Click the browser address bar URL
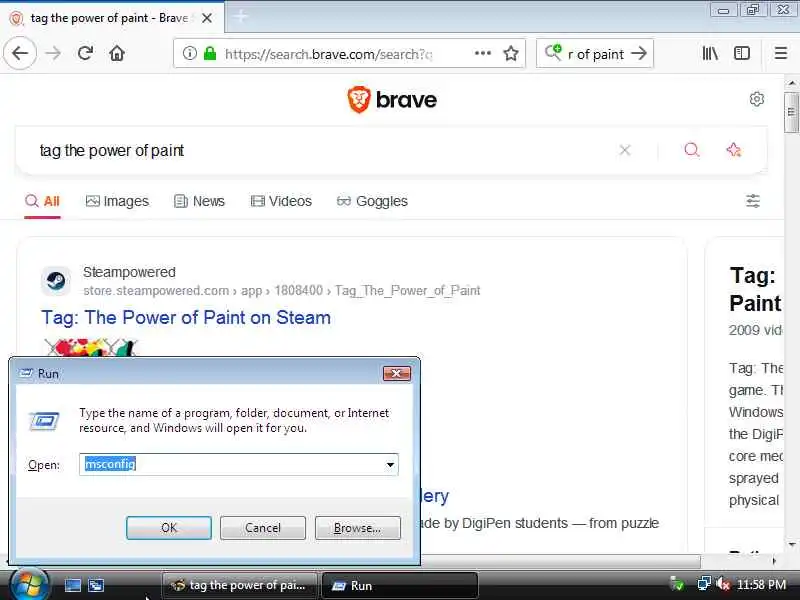Viewport: 800px width, 600px height. (x=329, y=54)
